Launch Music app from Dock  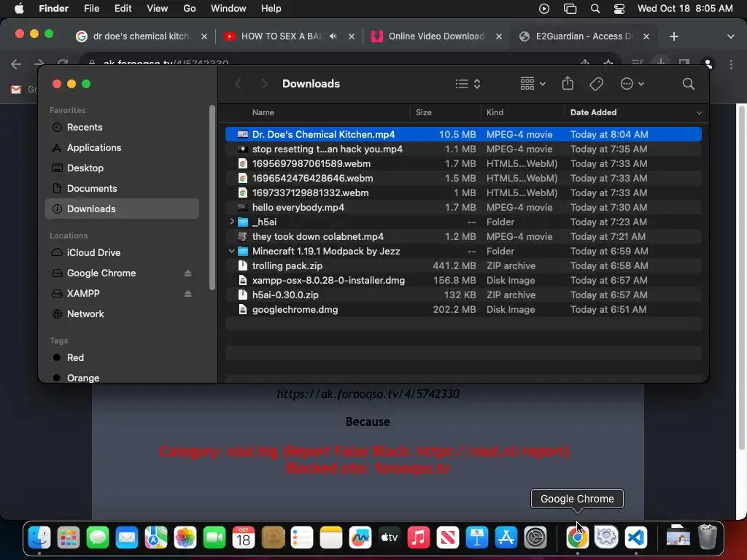click(x=419, y=537)
